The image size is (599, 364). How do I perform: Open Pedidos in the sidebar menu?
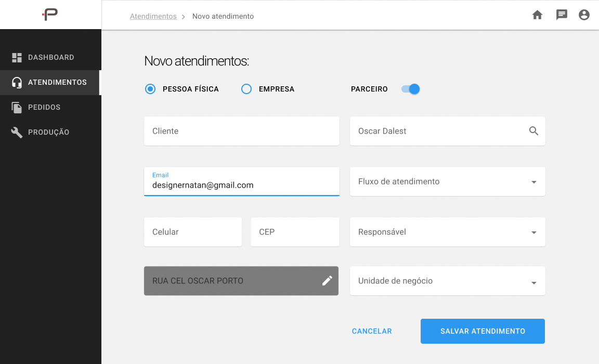click(x=50, y=107)
